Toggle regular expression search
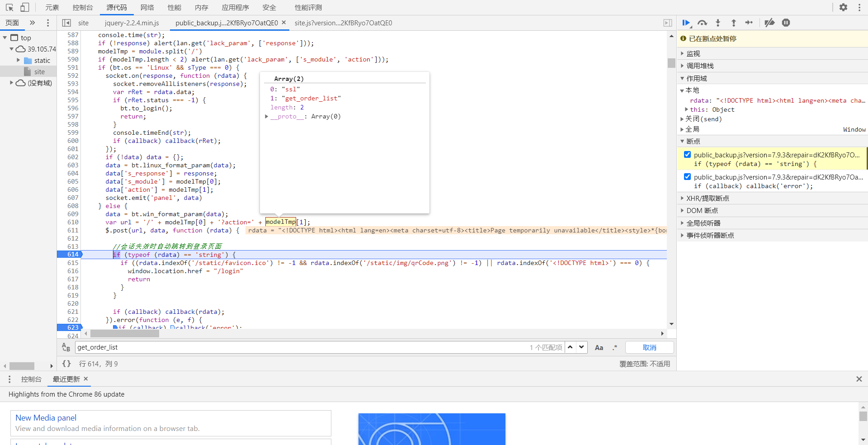Image resolution: width=868 pixels, height=445 pixels. pos(615,347)
